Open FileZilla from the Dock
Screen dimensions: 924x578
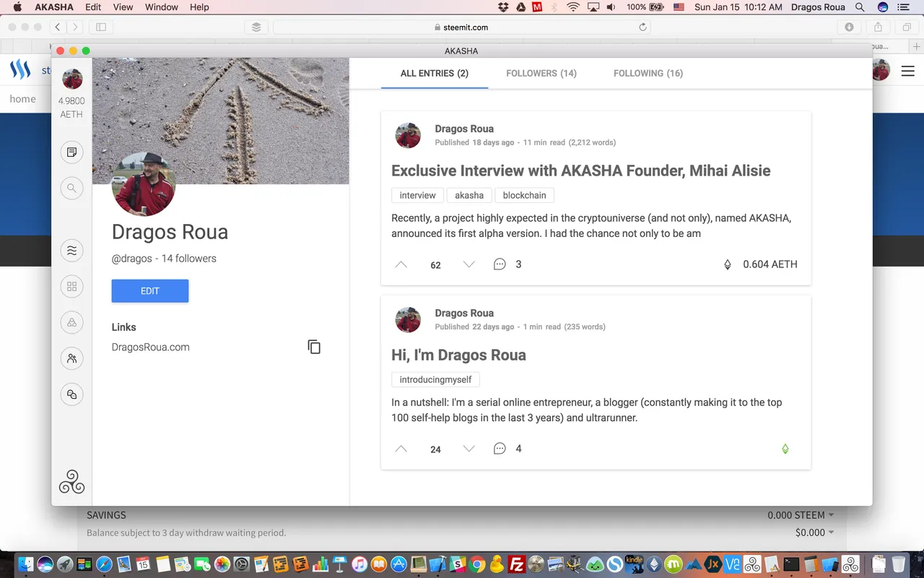[x=516, y=564]
